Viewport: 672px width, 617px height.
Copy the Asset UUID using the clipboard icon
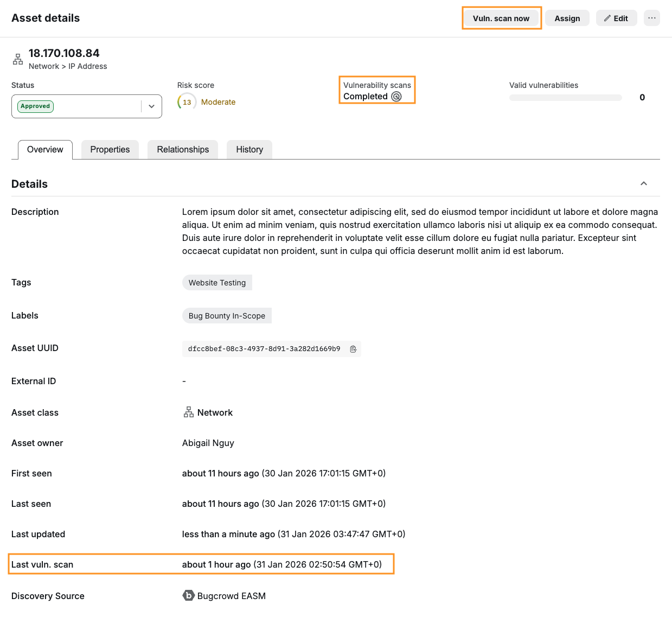pos(354,348)
